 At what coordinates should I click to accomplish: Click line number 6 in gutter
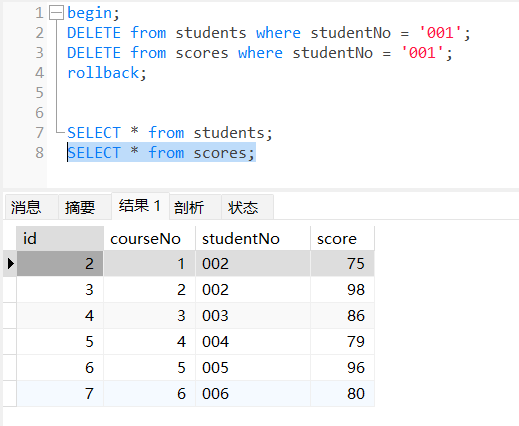pos(40,113)
